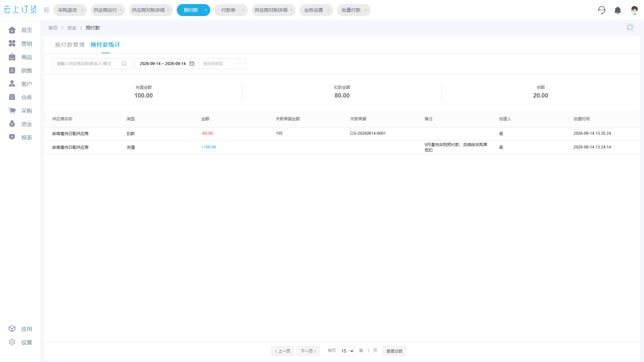Screen dimensions: 644x362
Task: Open the user avatar menu
Action: click(x=634, y=10)
